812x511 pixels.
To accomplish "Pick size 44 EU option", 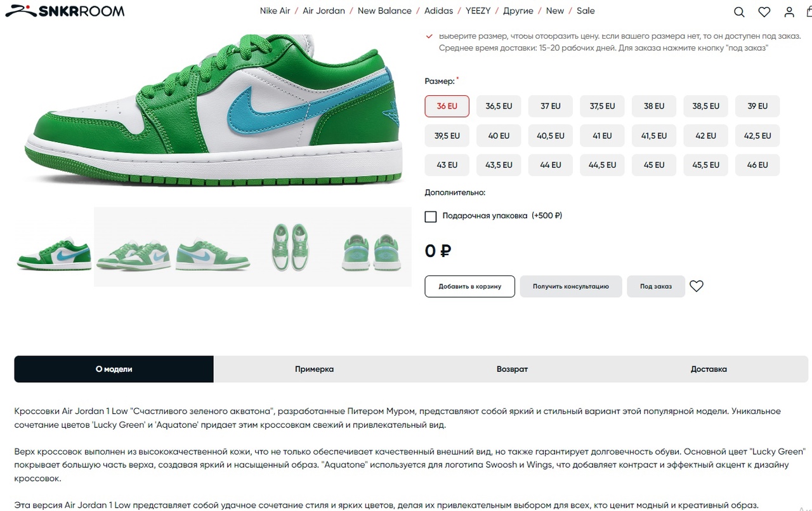I will click(551, 165).
